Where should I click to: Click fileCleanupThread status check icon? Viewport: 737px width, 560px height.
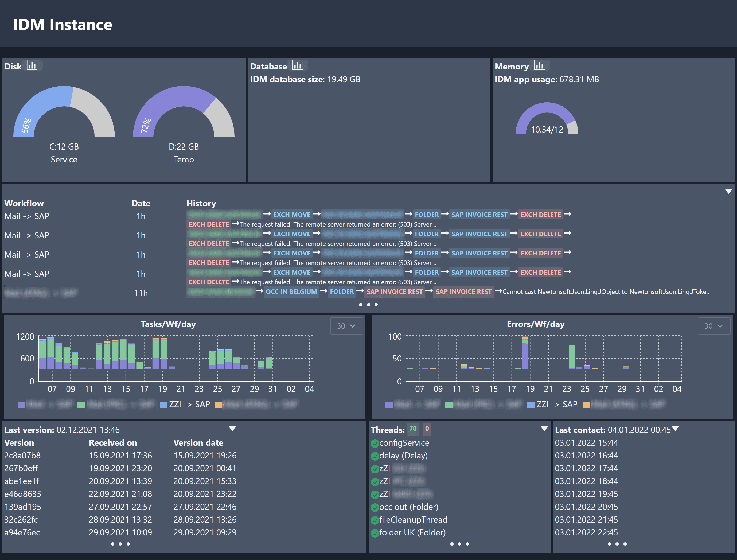[x=375, y=520]
